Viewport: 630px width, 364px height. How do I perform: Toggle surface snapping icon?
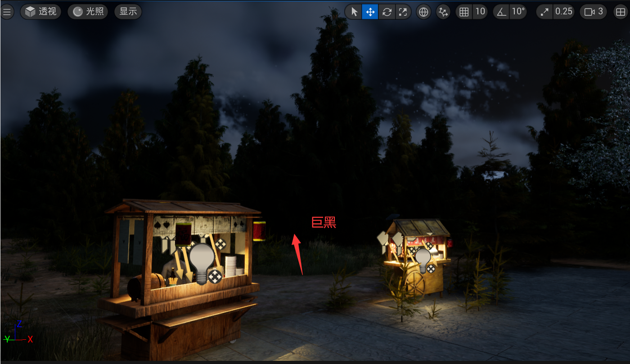point(443,12)
